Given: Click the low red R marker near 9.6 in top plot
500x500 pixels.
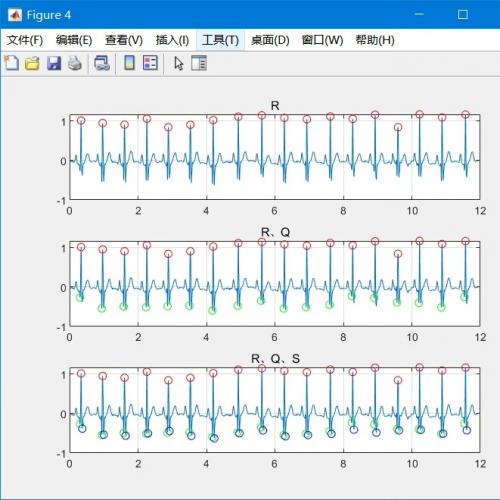Looking at the screenshot, I should (x=398, y=127).
